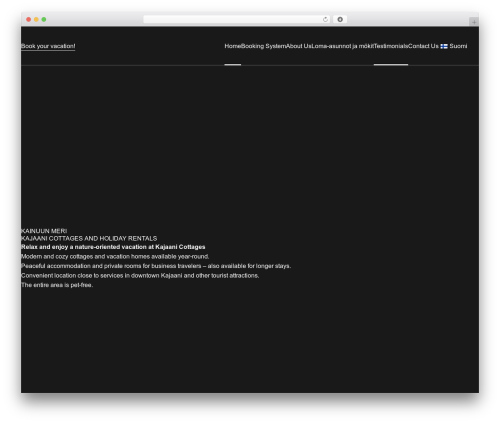Click the bold Relax and enjoy tagline
The width and height of the screenshot is (500, 423).
[x=113, y=247]
